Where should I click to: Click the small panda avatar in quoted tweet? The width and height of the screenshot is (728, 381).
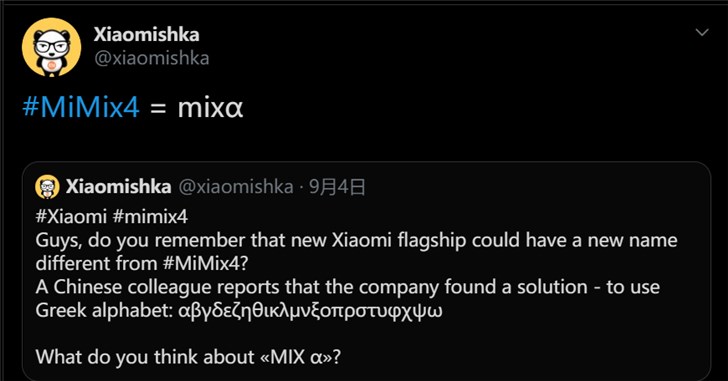(x=47, y=187)
